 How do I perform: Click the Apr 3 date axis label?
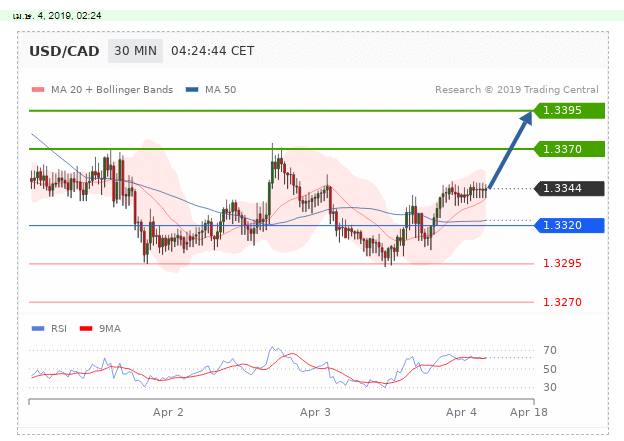coord(315,412)
